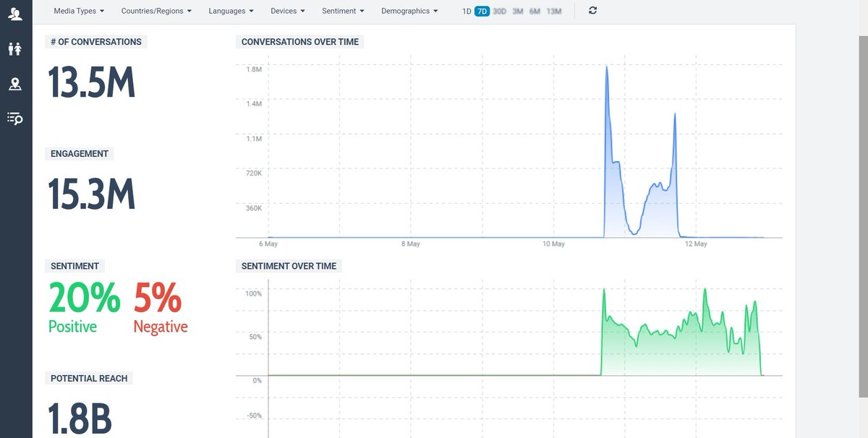Switch to the 6M time range
Image resolution: width=868 pixels, height=438 pixels.
535,11
